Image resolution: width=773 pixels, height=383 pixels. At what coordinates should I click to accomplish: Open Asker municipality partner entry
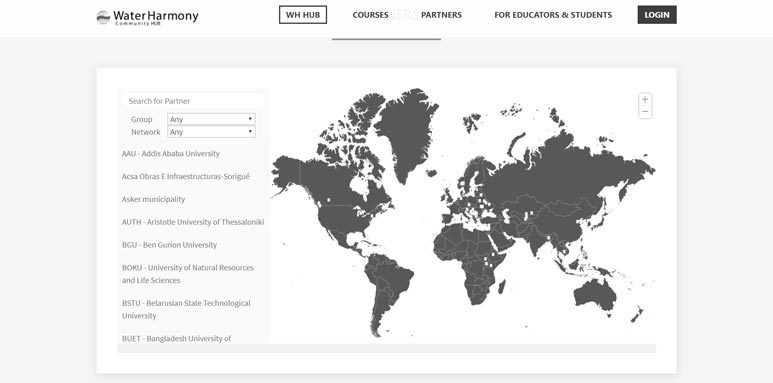click(153, 200)
